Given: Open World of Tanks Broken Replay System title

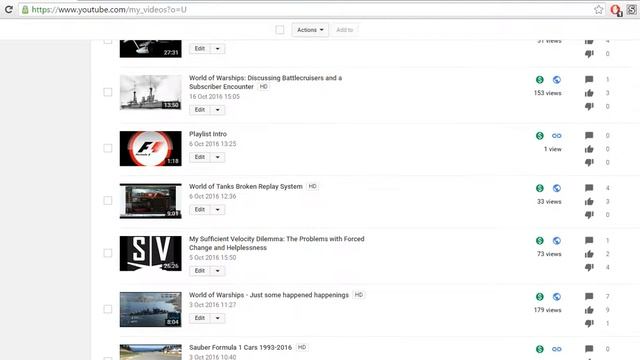Looking at the screenshot, I should pyautogui.click(x=246, y=186).
